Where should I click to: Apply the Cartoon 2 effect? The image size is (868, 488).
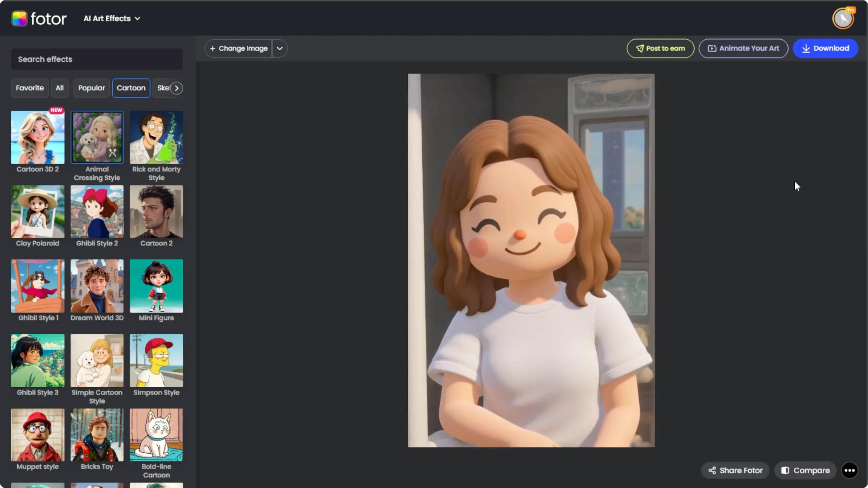[x=156, y=211]
